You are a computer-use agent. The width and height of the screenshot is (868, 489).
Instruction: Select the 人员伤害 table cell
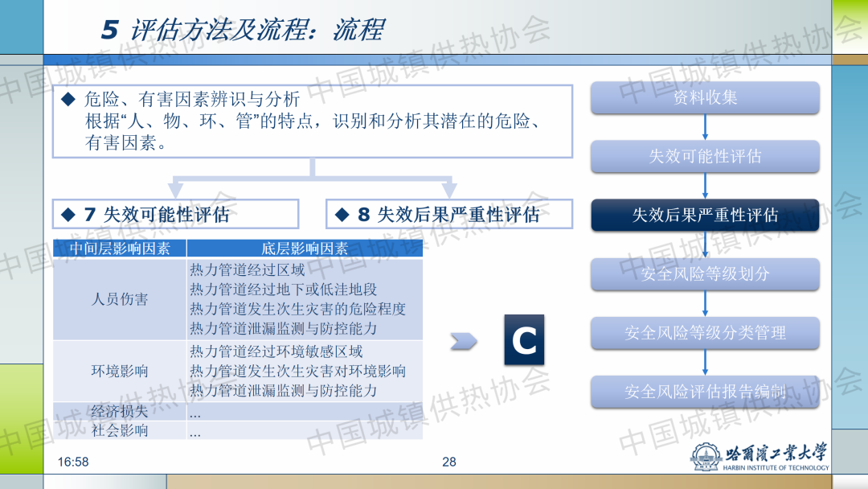point(120,299)
